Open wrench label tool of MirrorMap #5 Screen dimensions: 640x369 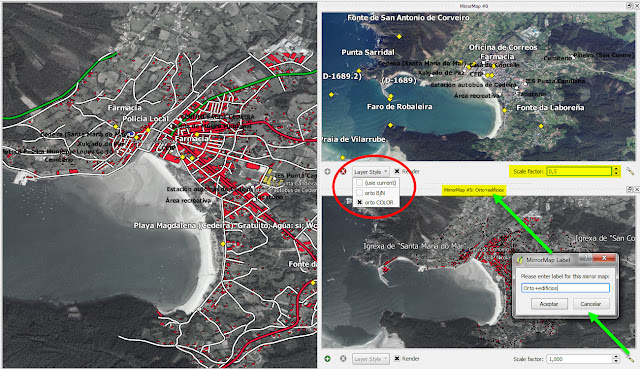(630, 358)
